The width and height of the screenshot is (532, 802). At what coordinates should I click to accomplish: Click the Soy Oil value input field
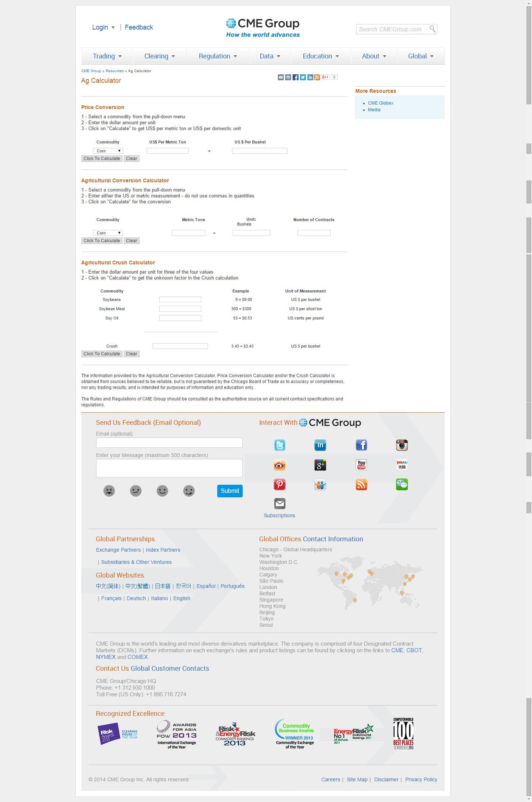[x=180, y=318]
